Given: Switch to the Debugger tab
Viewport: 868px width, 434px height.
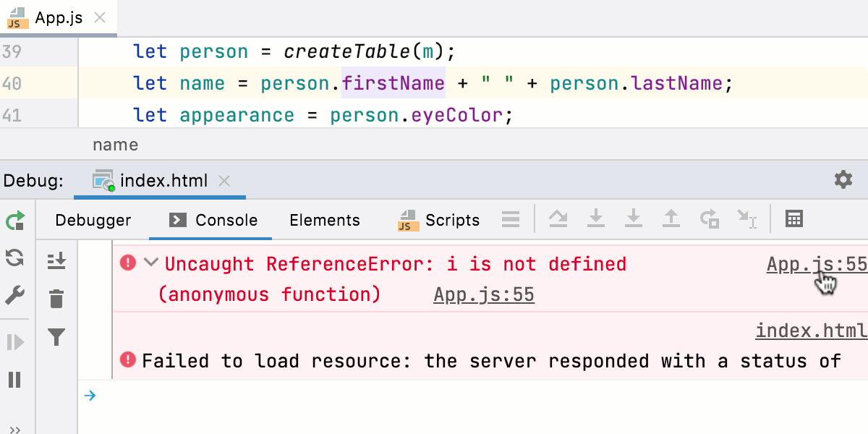Looking at the screenshot, I should [x=93, y=220].
